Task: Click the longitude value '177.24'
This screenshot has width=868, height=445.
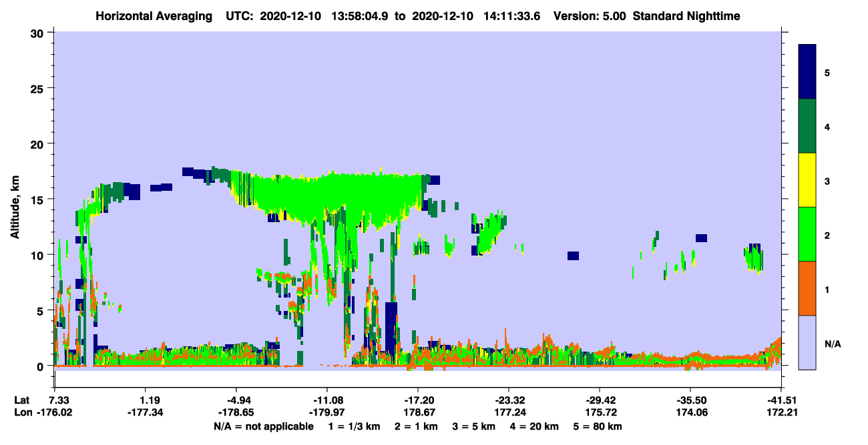Action: point(509,412)
